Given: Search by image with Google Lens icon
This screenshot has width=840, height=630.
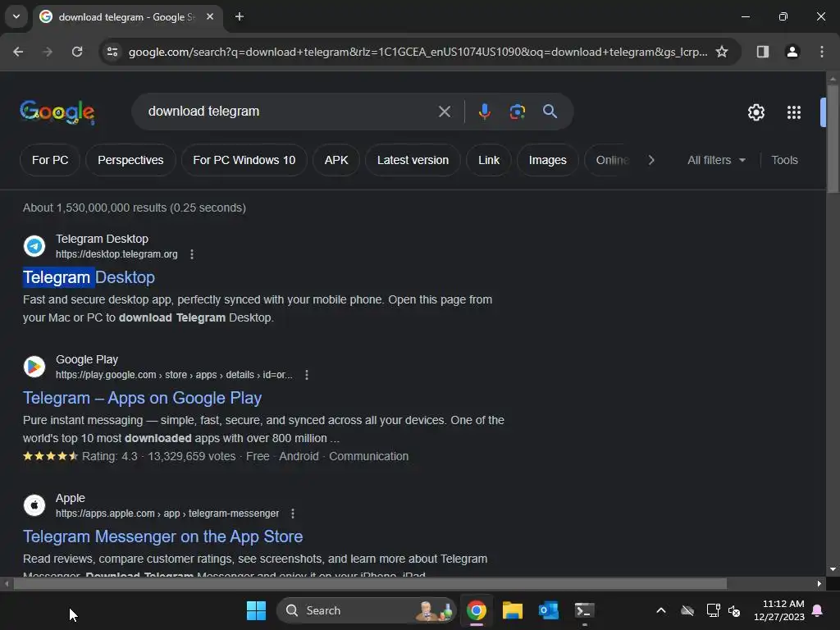Looking at the screenshot, I should coord(517,112).
